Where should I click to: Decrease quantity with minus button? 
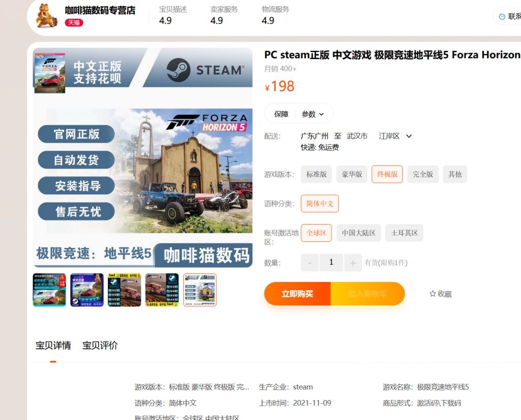point(310,263)
